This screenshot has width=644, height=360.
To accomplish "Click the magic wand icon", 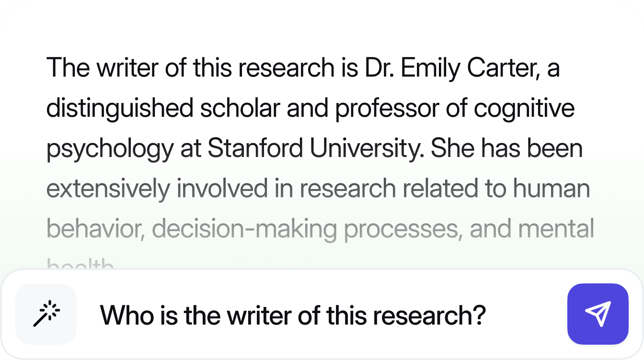I will tap(46, 314).
